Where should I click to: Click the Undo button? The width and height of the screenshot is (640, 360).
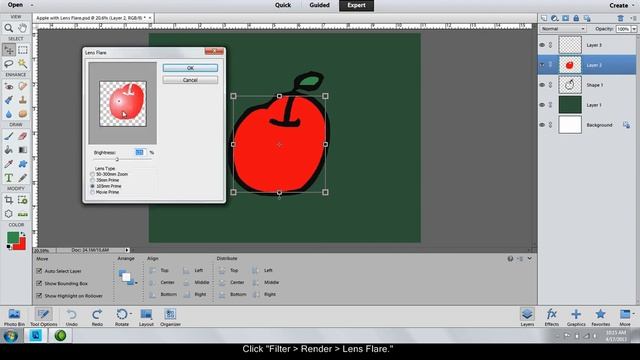click(71, 317)
